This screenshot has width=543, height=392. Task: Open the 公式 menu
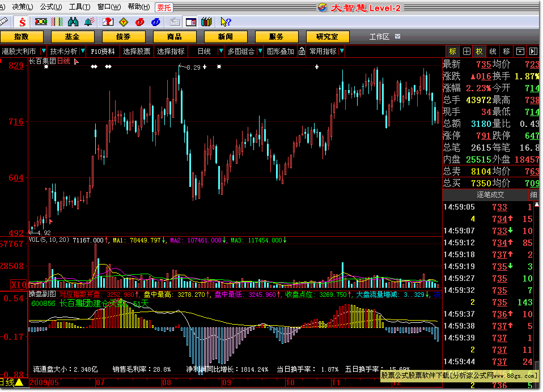point(51,7)
